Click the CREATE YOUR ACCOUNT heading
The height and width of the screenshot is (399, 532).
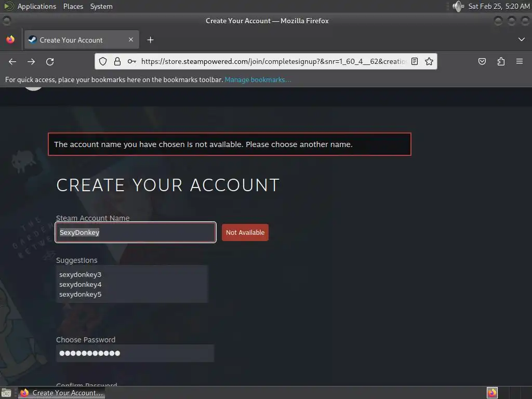pyautogui.click(x=168, y=185)
